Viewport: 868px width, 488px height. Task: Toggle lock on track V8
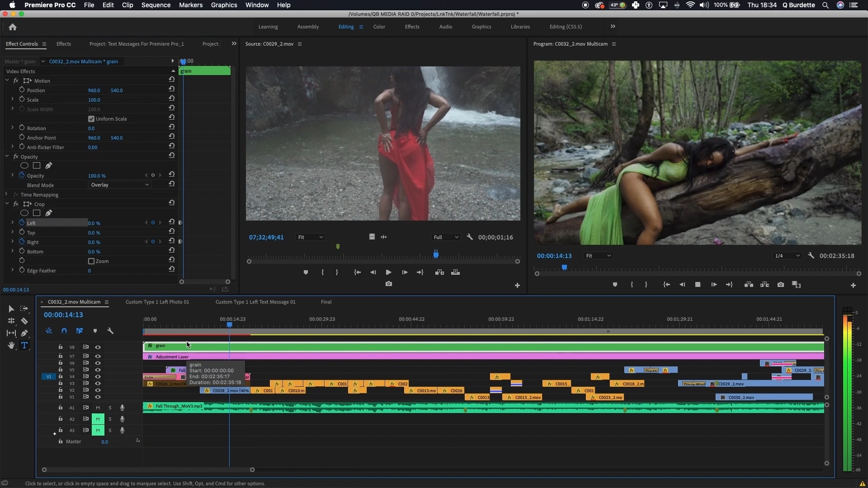60,347
